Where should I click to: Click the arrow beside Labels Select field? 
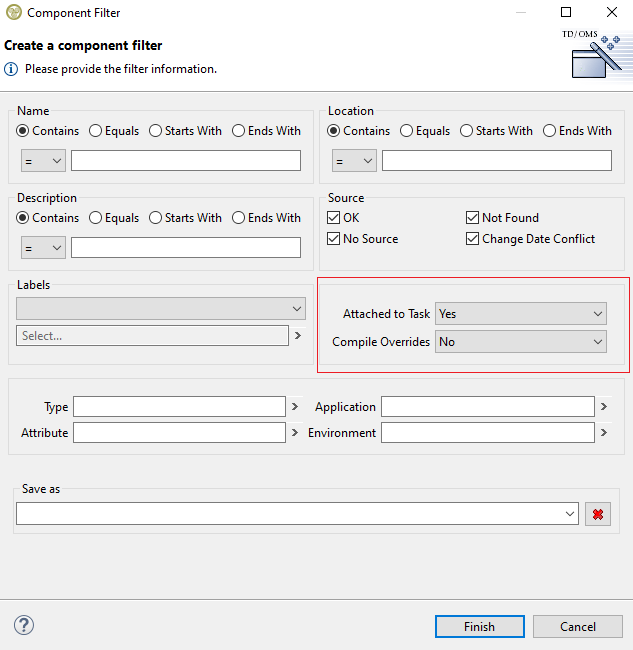[x=298, y=336]
